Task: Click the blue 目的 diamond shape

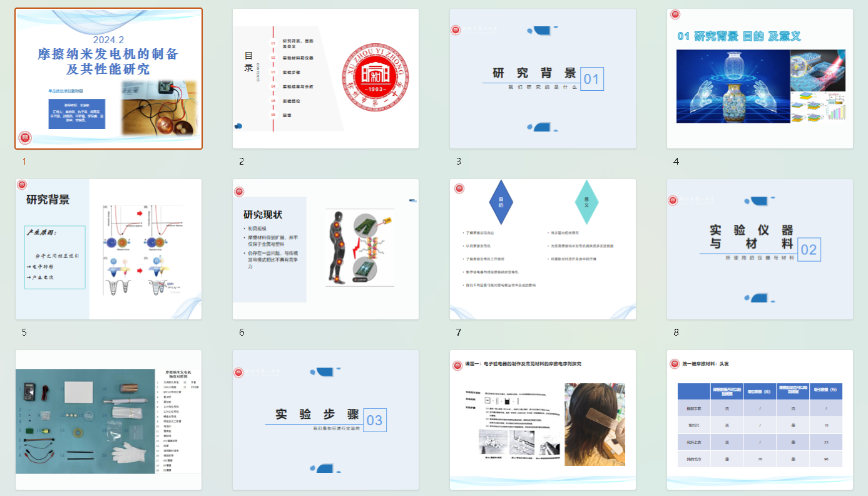Action: 501,202
